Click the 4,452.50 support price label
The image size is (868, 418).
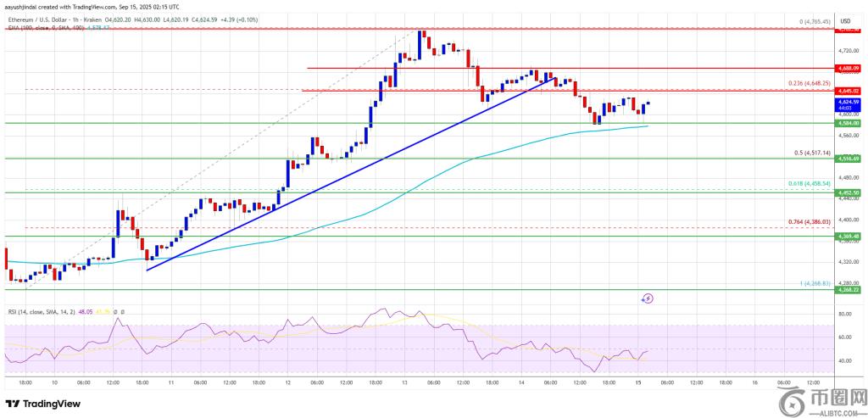pos(849,192)
